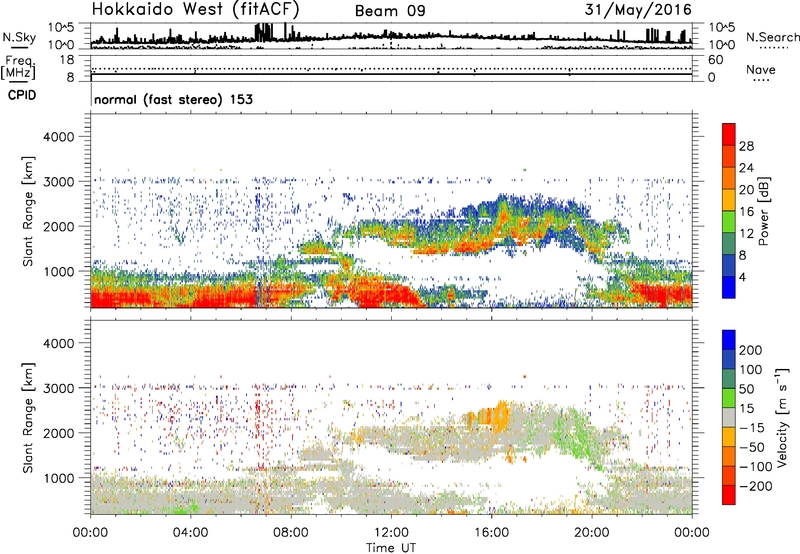Select the "Freq. [MHz]" axis label
This screenshot has width=800, height=554.
point(18,67)
